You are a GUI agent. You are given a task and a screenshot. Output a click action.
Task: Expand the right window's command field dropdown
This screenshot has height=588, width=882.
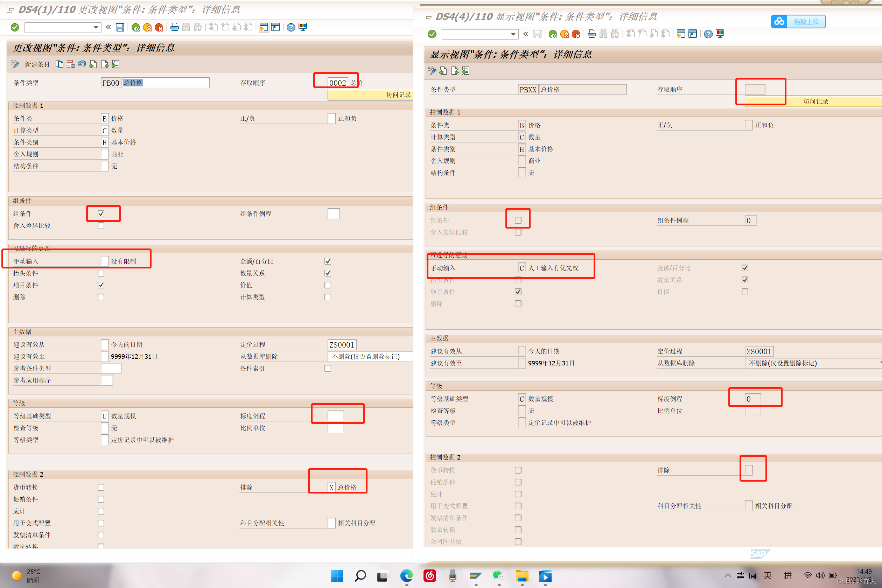(x=513, y=34)
